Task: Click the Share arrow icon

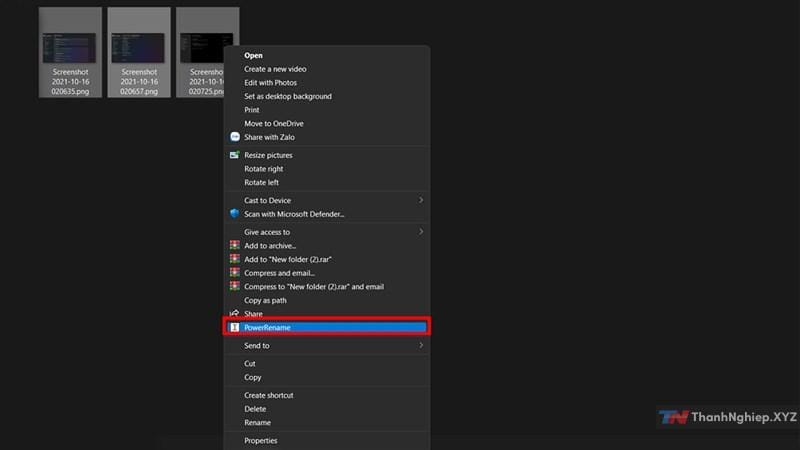Action: (234, 313)
